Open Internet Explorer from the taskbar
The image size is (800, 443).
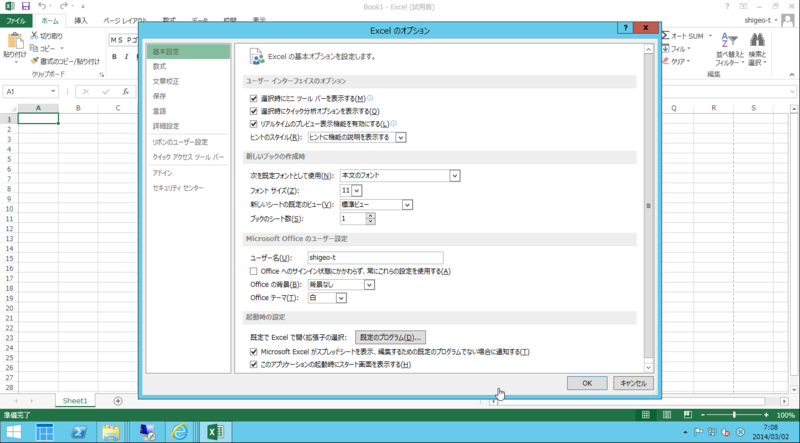coord(180,432)
